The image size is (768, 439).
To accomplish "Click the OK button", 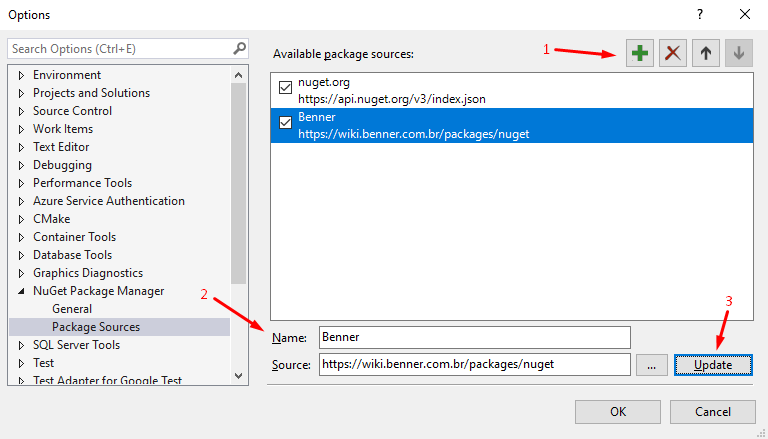I will tap(618, 412).
